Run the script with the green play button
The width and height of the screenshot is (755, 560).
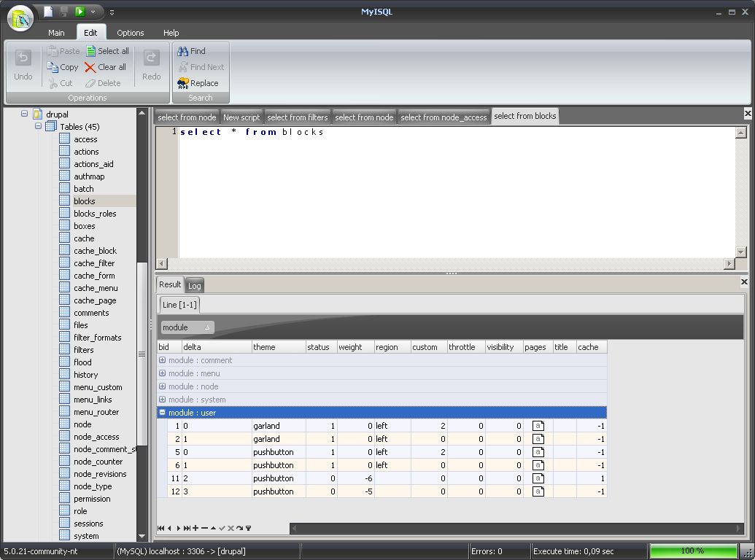click(x=80, y=12)
